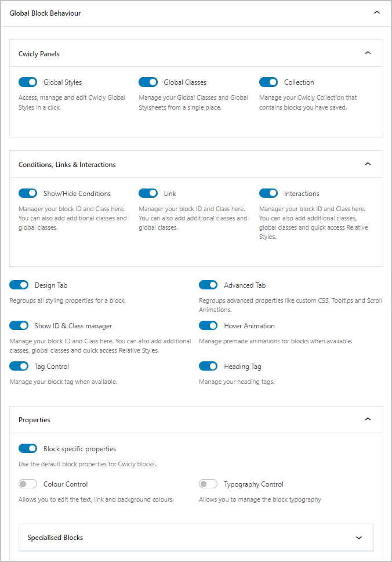
Task: Turn off the Interactions toggle
Action: pos(268,193)
